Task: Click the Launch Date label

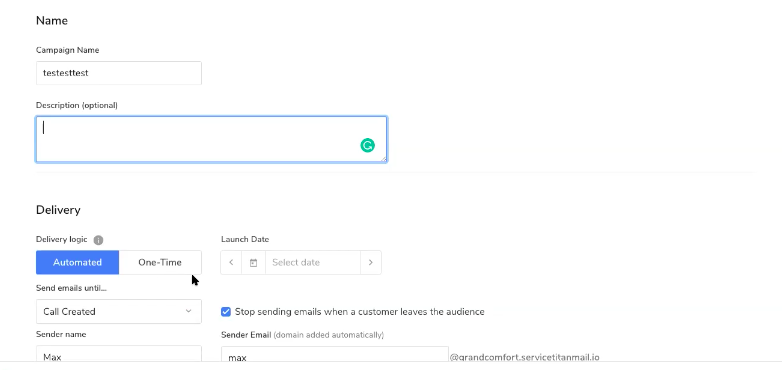Action: tap(245, 239)
